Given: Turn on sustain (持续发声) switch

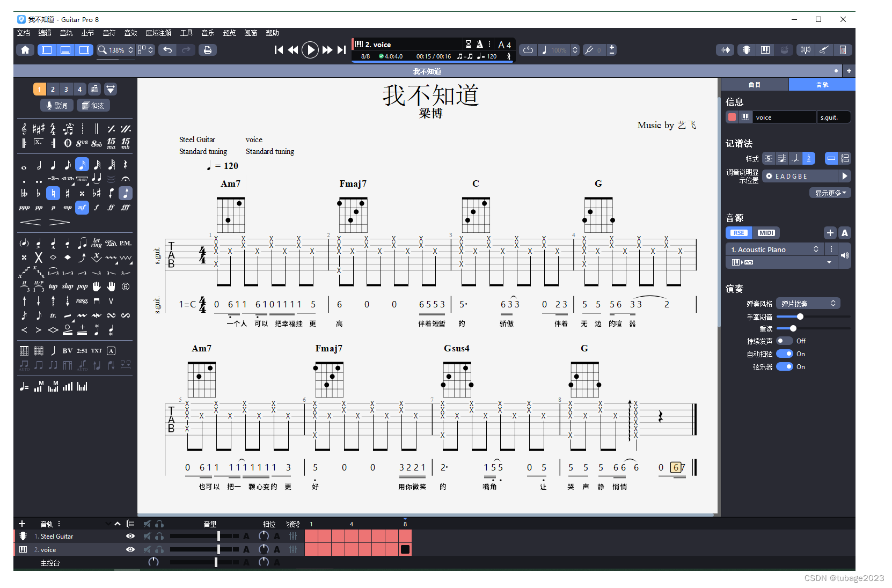Looking at the screenshot, I should pyautogui.click(x=785, y=341).
